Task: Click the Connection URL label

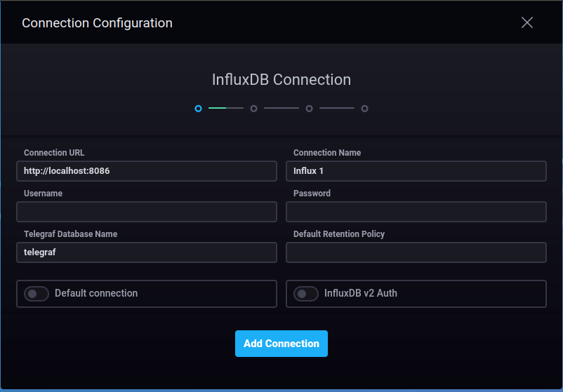Action: [54, 153]
